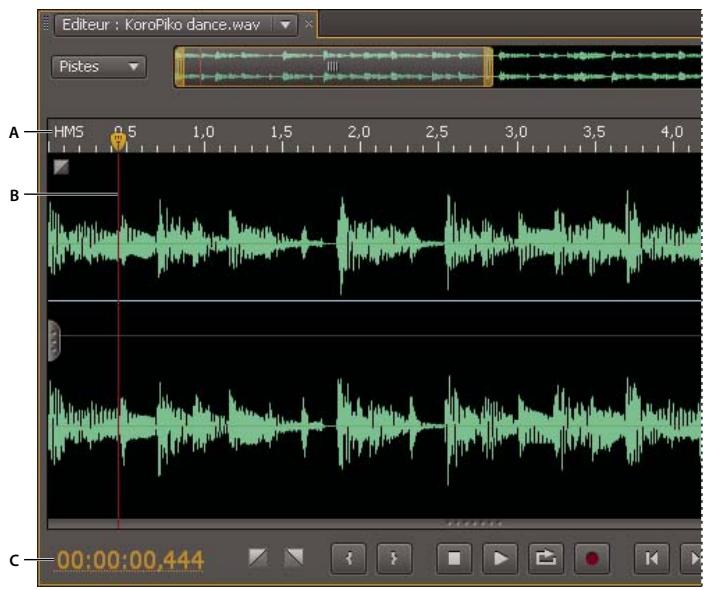The width and height of the screenshot is (709, 590).
Task: Move playhead to previous marker button
Action: tap(652, 559)
